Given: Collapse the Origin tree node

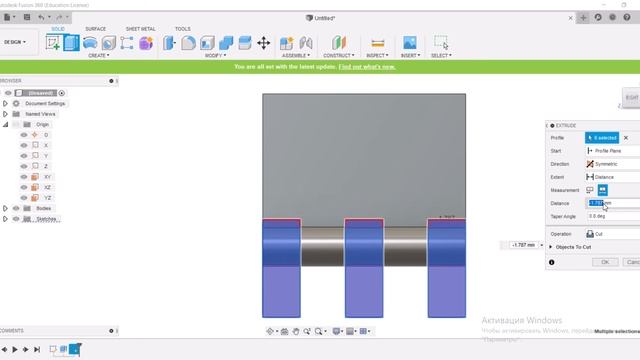Looking at the screenshot, I should pyautogui.click(x=5, y=124).
